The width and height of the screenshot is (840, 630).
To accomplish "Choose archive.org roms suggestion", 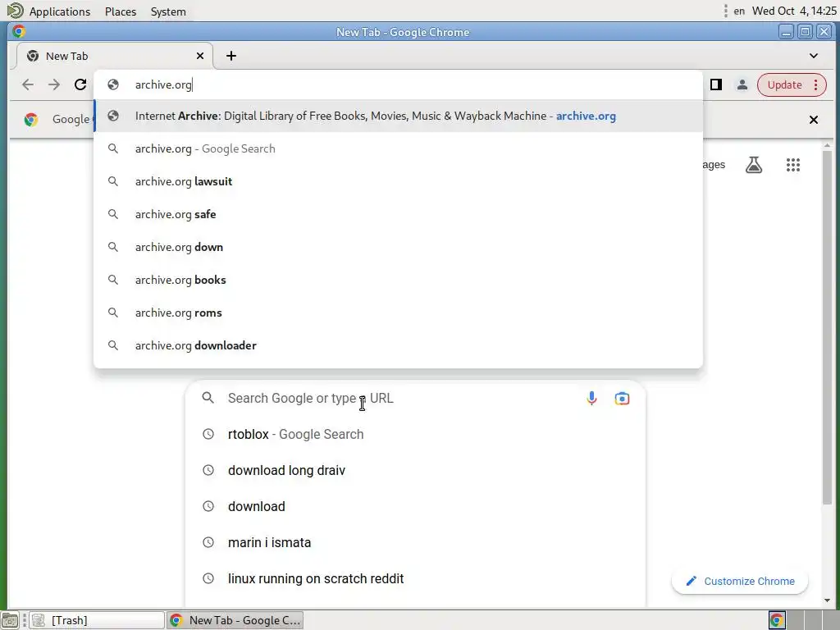I will point(398,313).
